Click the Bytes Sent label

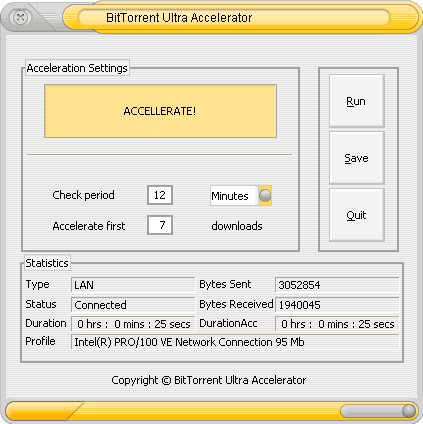pos(225,284)
